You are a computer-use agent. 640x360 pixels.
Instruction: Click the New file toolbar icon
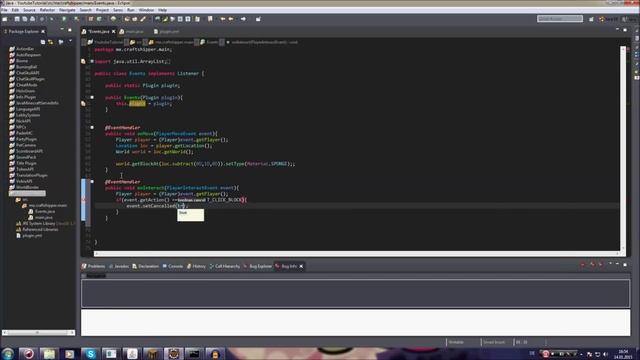coord(5,19)
